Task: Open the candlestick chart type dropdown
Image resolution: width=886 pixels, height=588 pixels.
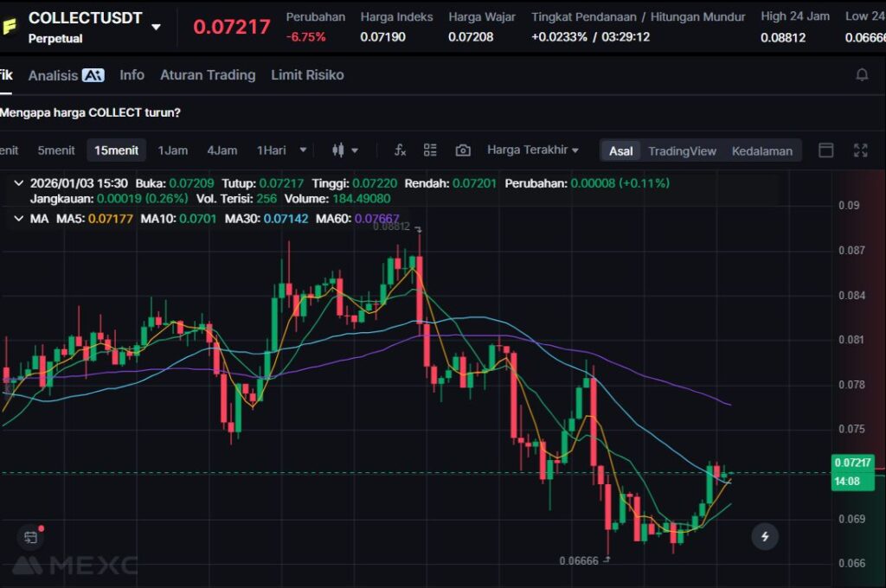Action: click(x=345, y=150)
